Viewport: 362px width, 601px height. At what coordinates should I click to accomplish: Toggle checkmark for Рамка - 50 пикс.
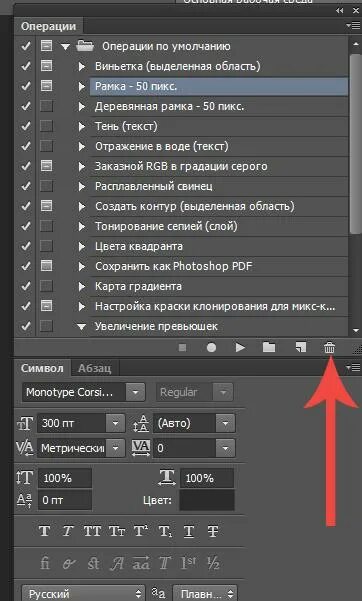(x=26, y=86)
